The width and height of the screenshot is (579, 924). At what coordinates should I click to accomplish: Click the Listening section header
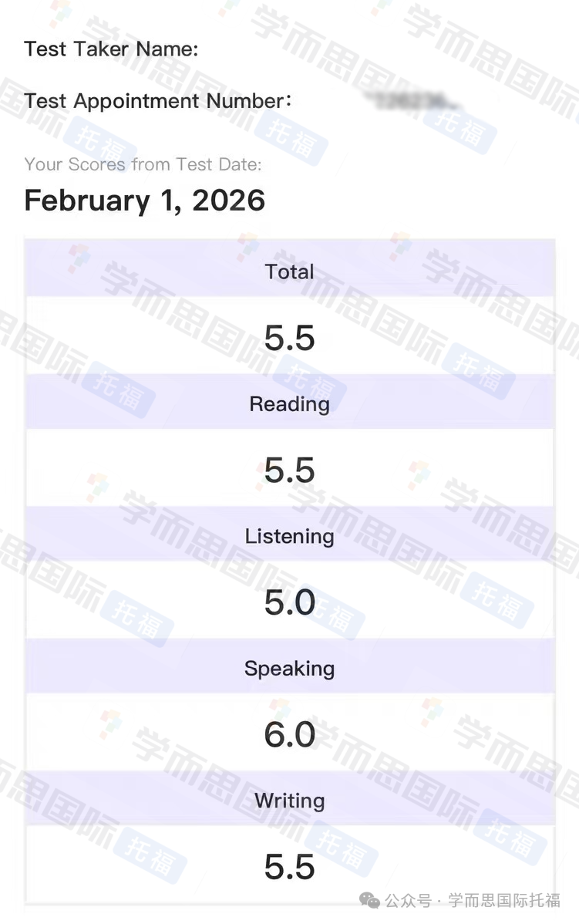(289, 536)
